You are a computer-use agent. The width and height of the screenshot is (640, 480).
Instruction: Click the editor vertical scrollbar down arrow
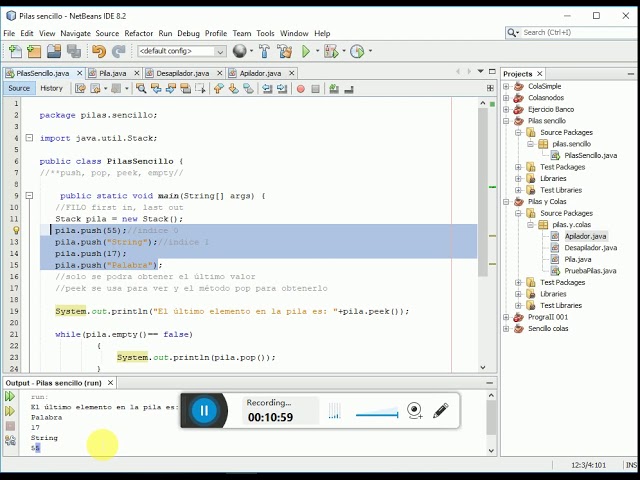click(482, 367)
